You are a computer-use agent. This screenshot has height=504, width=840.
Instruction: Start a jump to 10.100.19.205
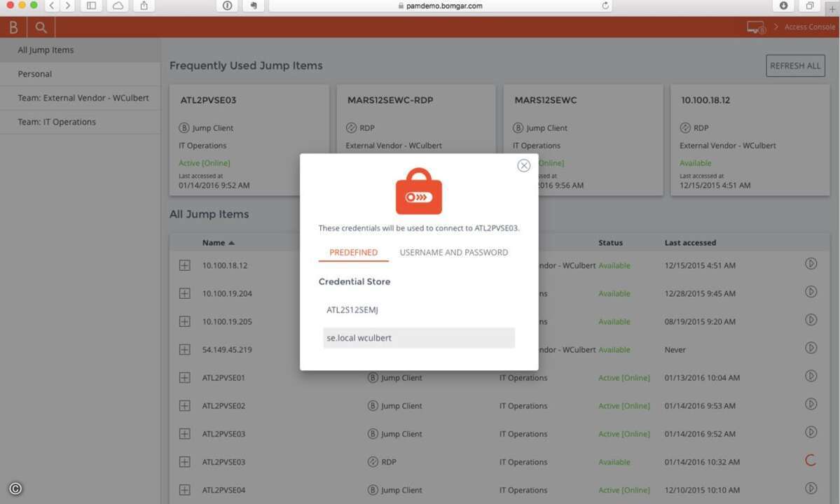click(x=811, y=320)
